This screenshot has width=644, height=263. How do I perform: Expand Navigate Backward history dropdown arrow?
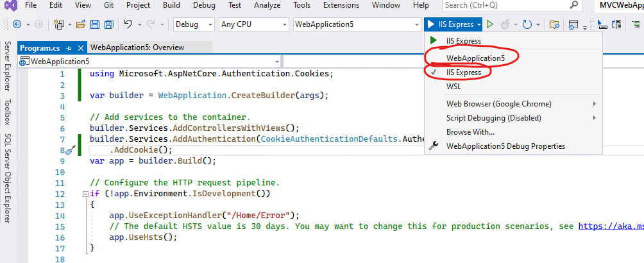tap(28, 24)
